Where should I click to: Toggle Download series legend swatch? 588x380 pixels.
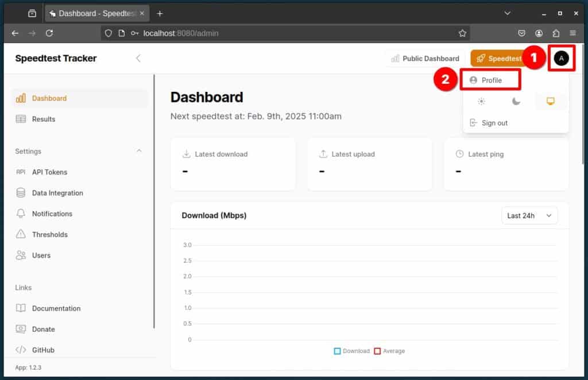[337, 351]
